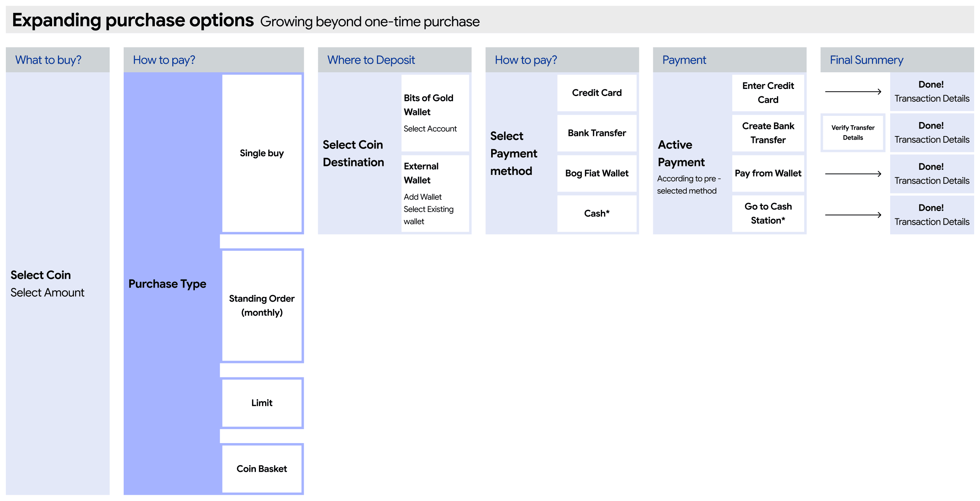Click Add Wallet under External Wallet
This screenshot has width=980, height=501.
423,197
